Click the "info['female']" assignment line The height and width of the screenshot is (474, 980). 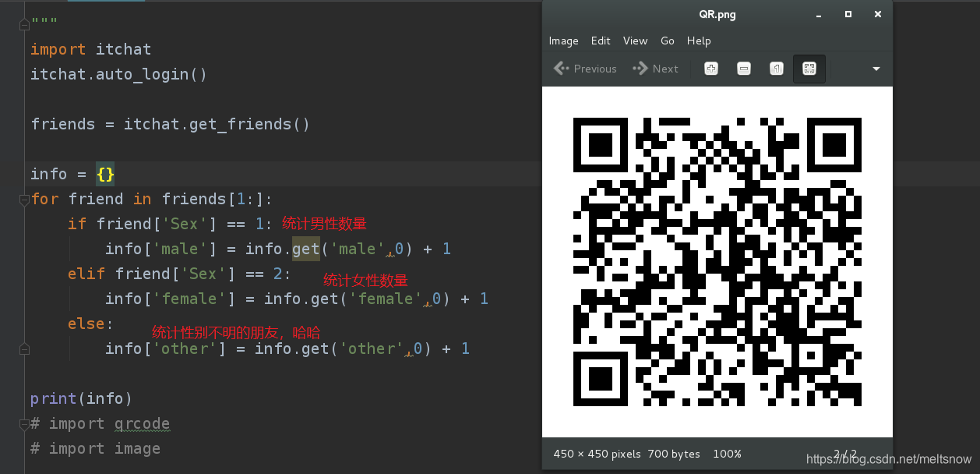pos(297,299)
